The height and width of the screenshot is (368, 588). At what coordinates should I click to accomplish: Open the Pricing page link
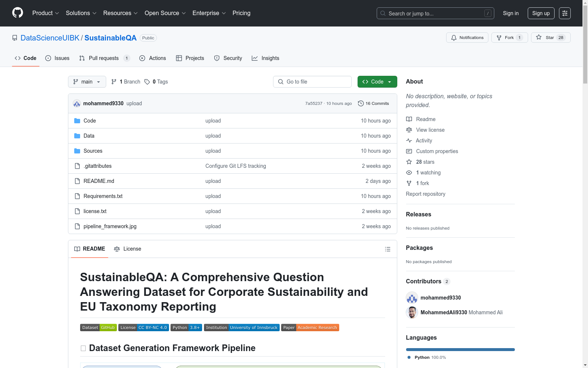(241, 13)
